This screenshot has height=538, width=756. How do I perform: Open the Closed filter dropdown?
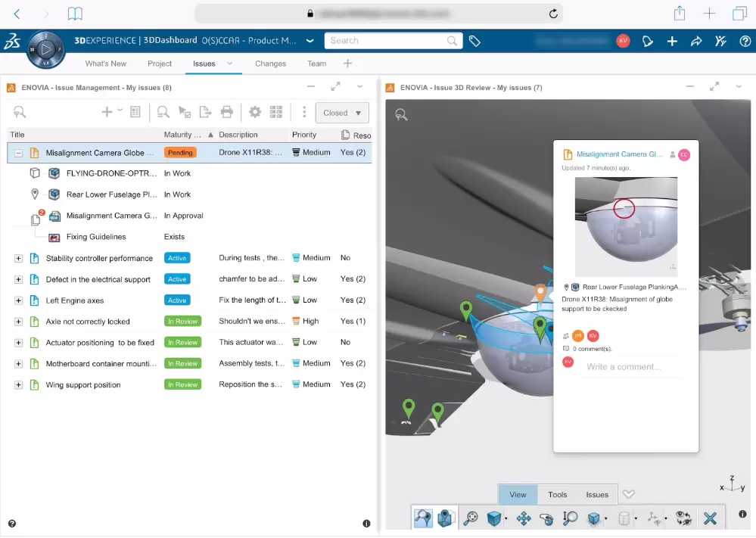(342, 113)
